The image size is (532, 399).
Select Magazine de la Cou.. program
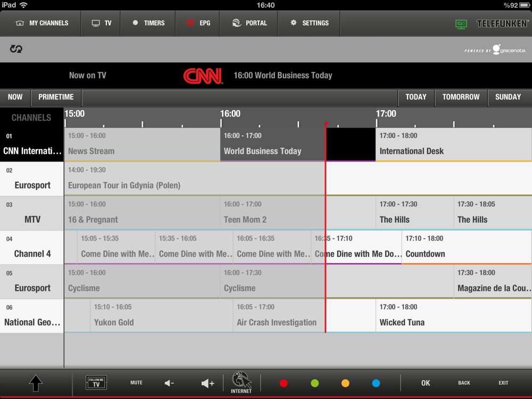tap(493, 281)
